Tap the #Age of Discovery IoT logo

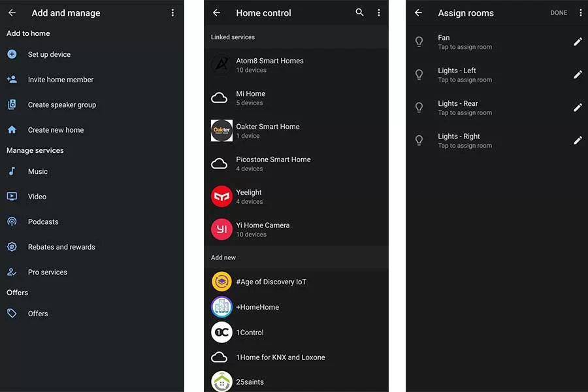click(x=221, y=282)
